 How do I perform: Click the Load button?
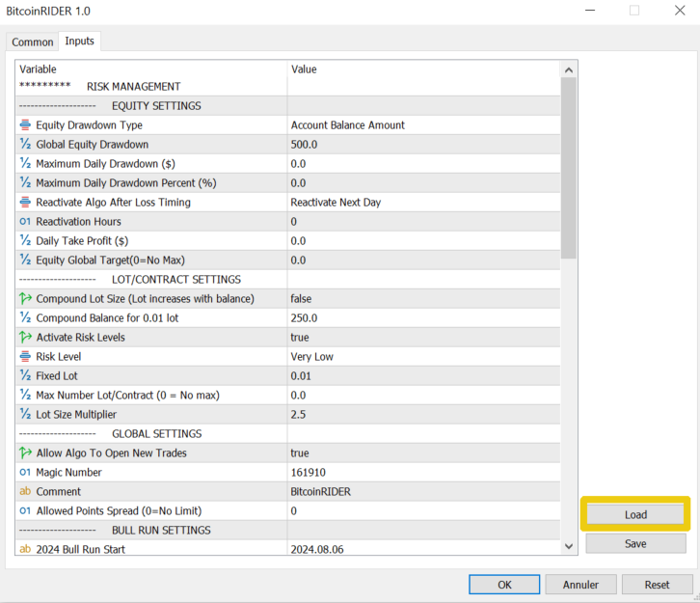tap(635, 514)
